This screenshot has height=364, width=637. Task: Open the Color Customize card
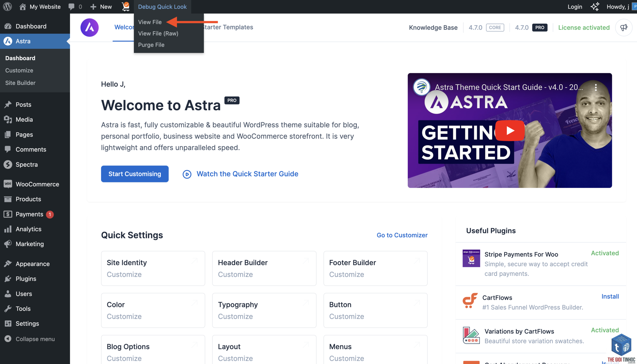[x=153, y=310]
